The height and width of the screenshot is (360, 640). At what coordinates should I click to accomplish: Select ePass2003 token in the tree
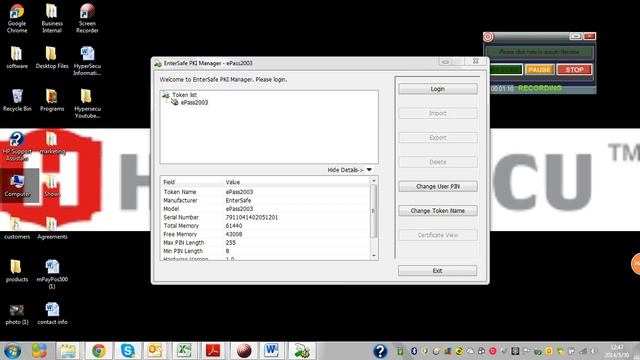click(x=194, y=102)
